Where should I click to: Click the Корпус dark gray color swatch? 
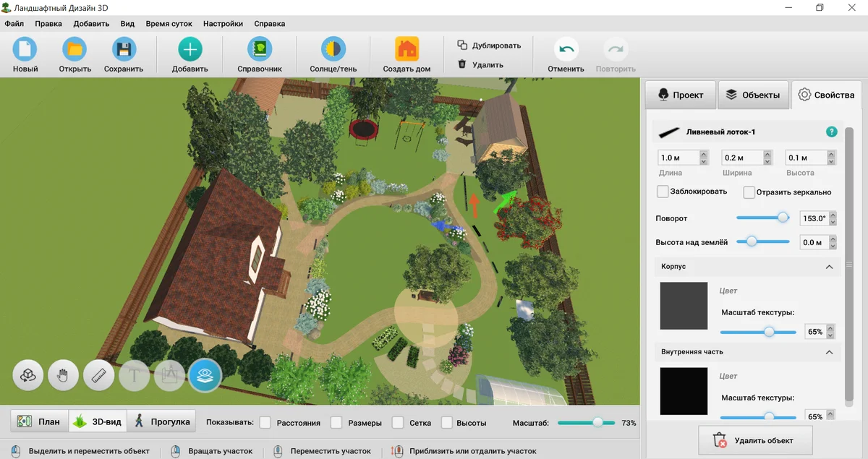point(684,306)
